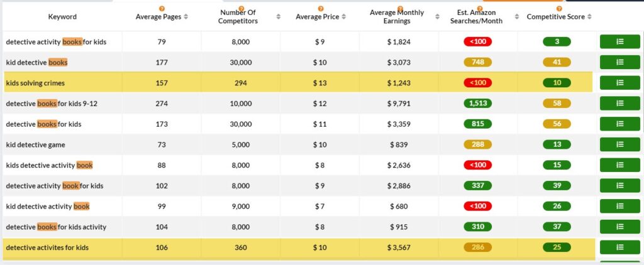Viewport: 644px width, 265px height.
Task: Select 'kid detective activity book' keyword row
Action: (x=48, y=207)
